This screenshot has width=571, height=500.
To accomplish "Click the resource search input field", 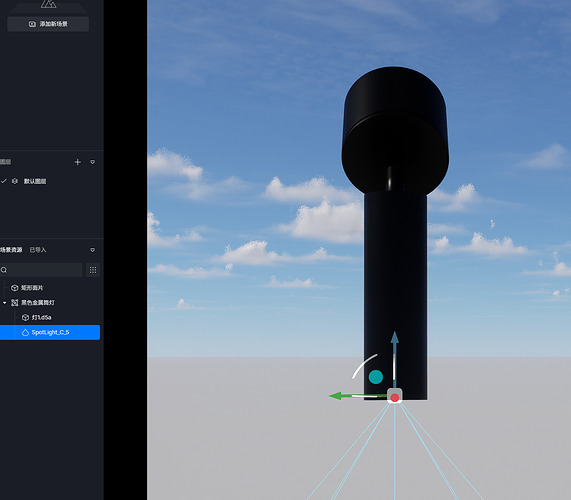I will coord(41,270).
